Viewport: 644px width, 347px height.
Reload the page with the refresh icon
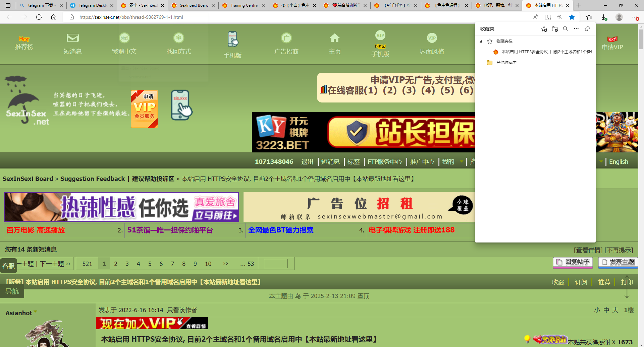[x=39, y=17]
